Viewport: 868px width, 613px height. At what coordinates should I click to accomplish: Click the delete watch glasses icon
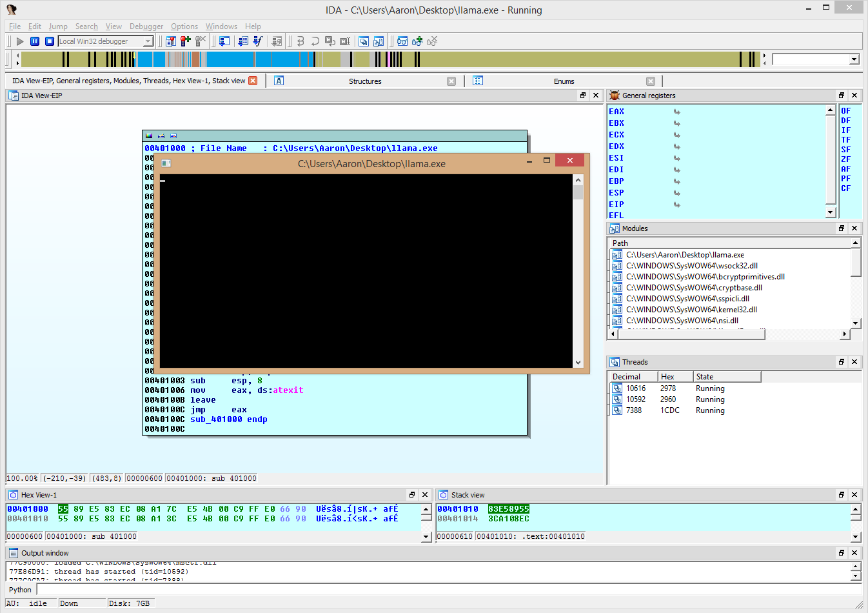(432, 41)
